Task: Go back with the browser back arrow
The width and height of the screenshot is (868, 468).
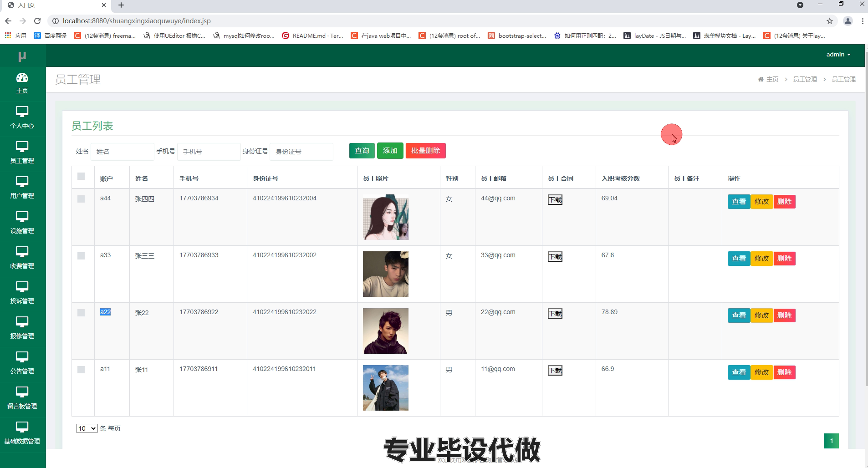Action: pos(8,21)
